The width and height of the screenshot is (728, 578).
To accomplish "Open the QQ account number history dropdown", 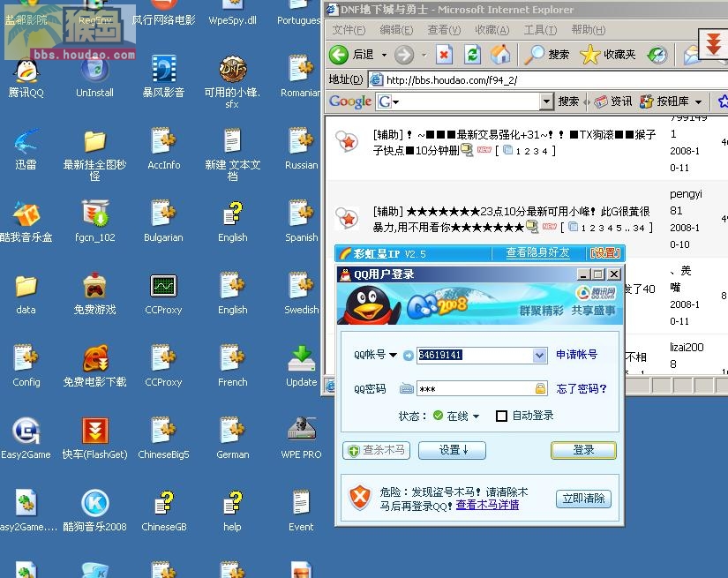I will (x=539, y=356).
